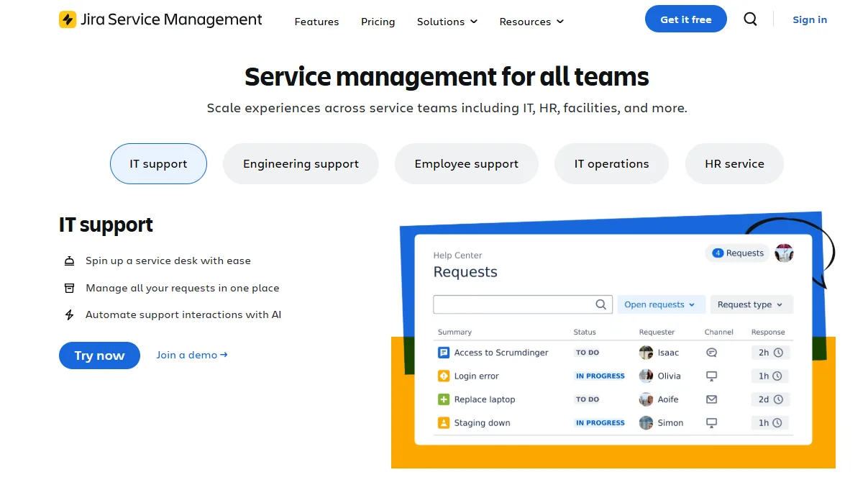Click the Staging down summary text
This screenshot has height=480, width=868.
[482, 422]
